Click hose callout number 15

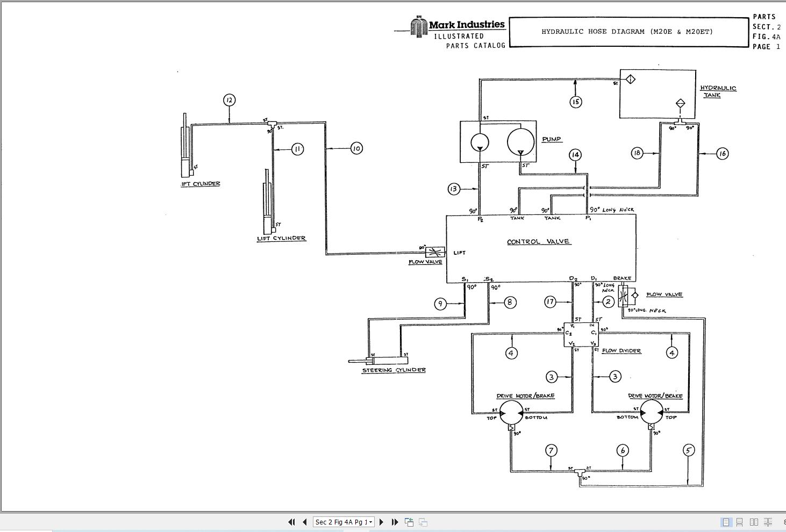click(576, 102)
